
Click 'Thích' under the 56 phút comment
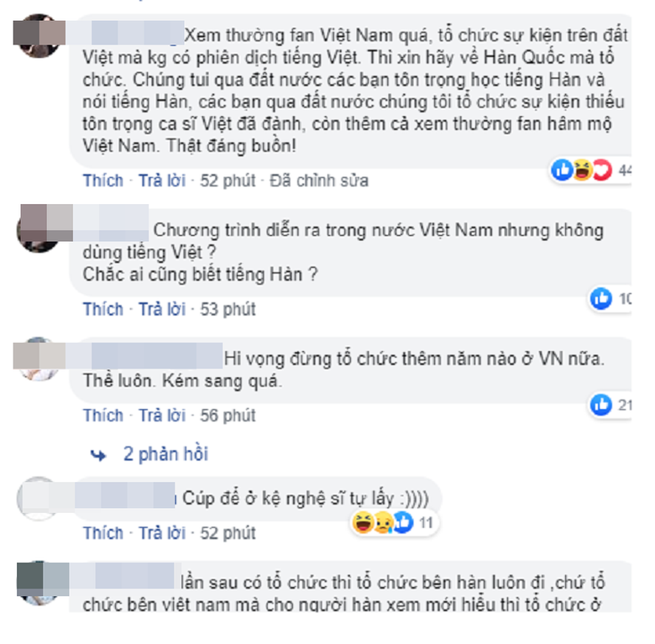pos(103,416)
